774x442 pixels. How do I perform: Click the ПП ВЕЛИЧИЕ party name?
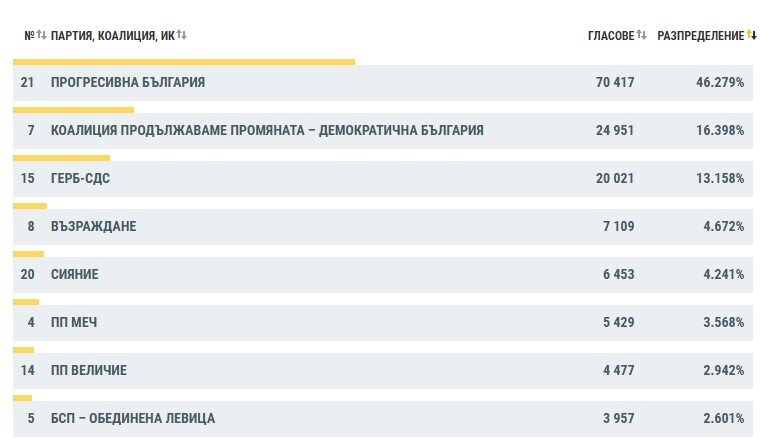coord(89,370)
